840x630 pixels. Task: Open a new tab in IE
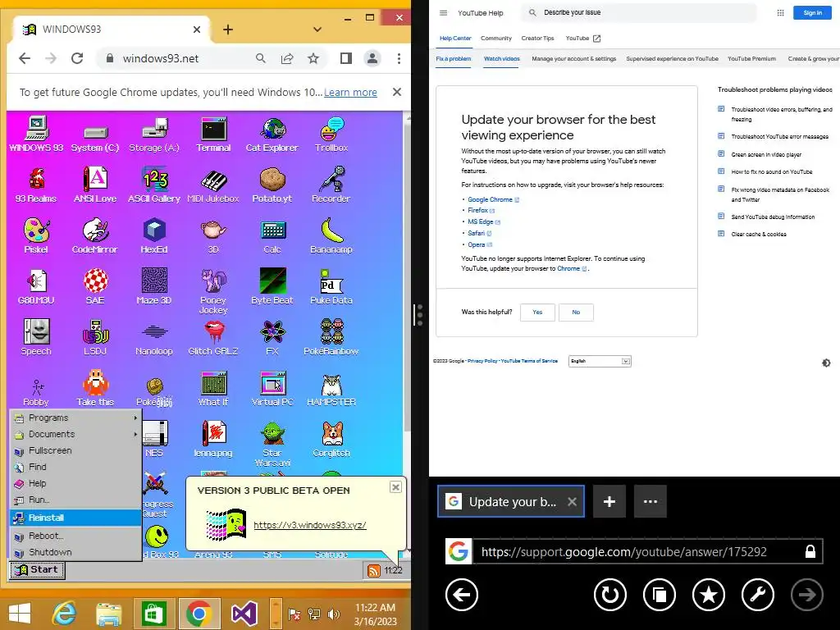609,501
